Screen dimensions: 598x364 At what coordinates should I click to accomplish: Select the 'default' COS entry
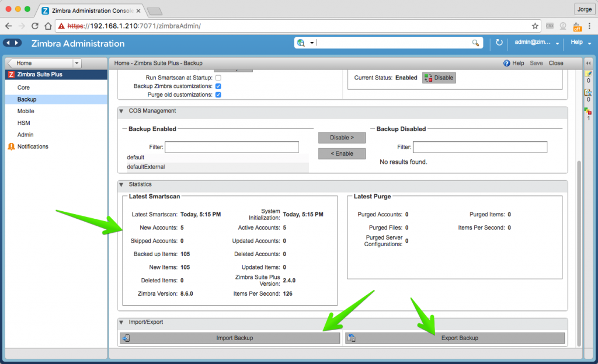[x=217, y=157]
